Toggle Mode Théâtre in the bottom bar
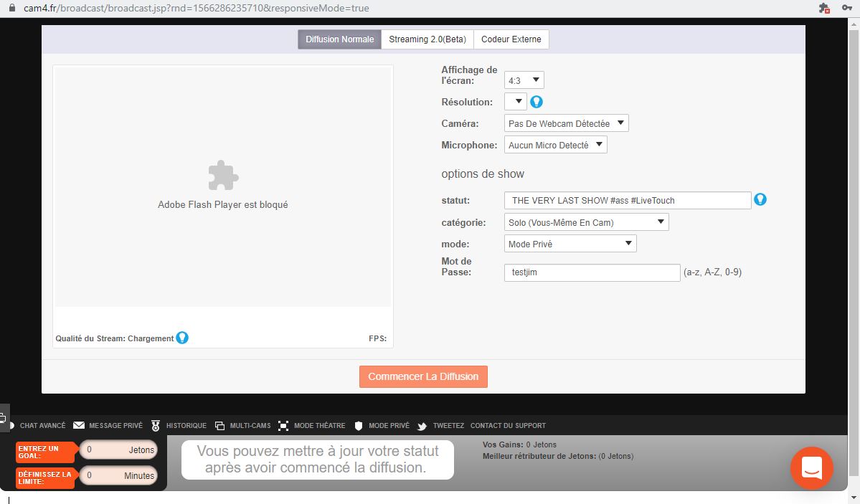 click(311, 426)
